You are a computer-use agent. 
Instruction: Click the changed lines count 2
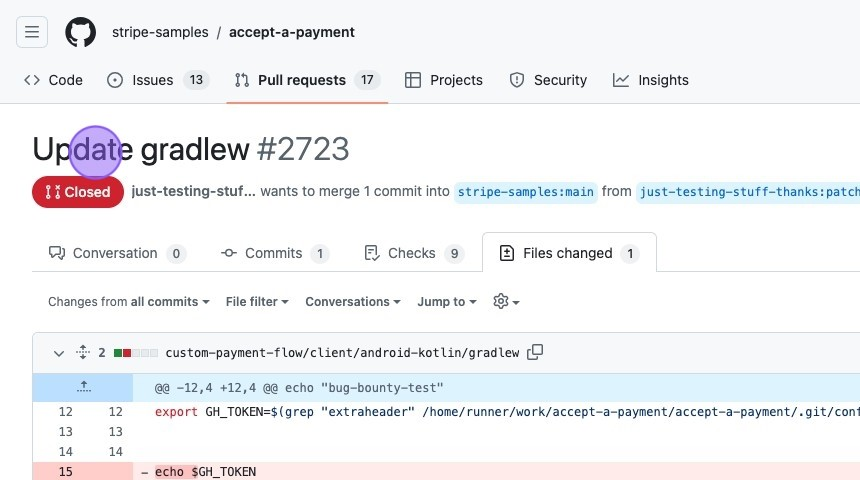coord(102,353)
